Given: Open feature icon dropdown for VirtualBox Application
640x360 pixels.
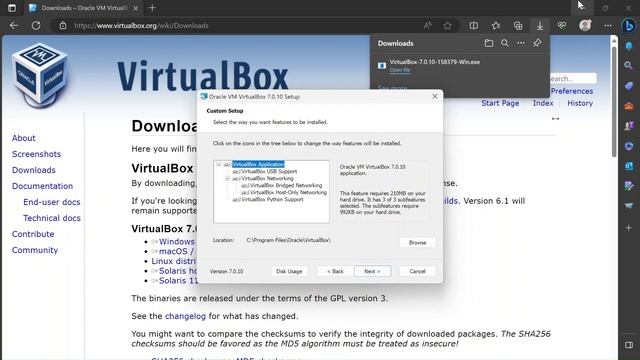Looking at the screenshot, I should point(227,164).
